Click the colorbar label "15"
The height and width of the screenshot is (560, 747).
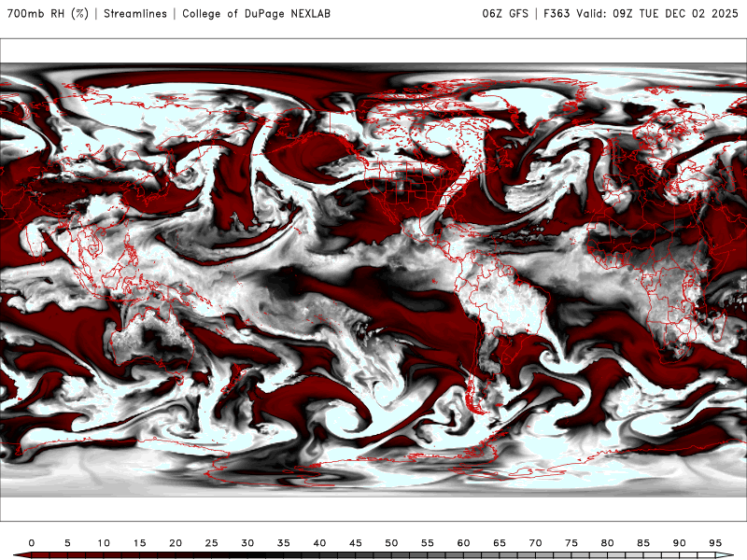[139, 543]
